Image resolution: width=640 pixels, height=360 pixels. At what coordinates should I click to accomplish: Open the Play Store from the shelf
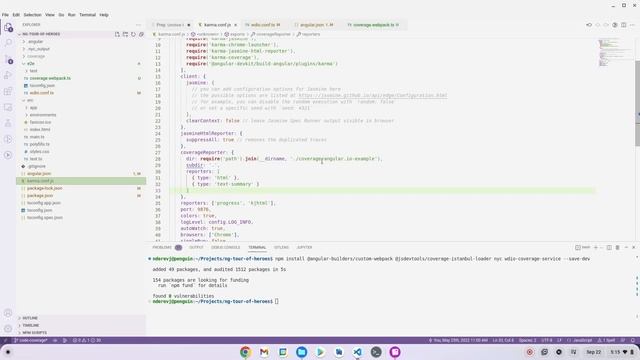(320, 352)
